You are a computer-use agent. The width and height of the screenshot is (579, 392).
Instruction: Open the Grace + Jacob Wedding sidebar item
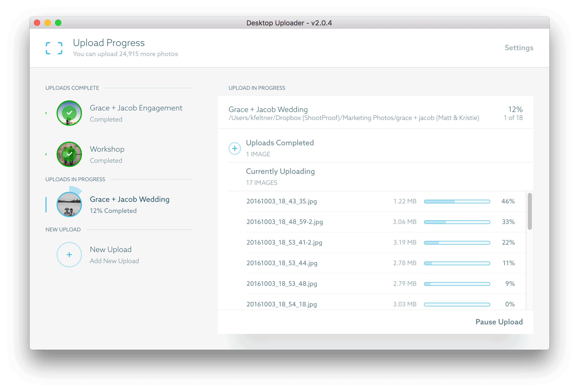point(130,199)
